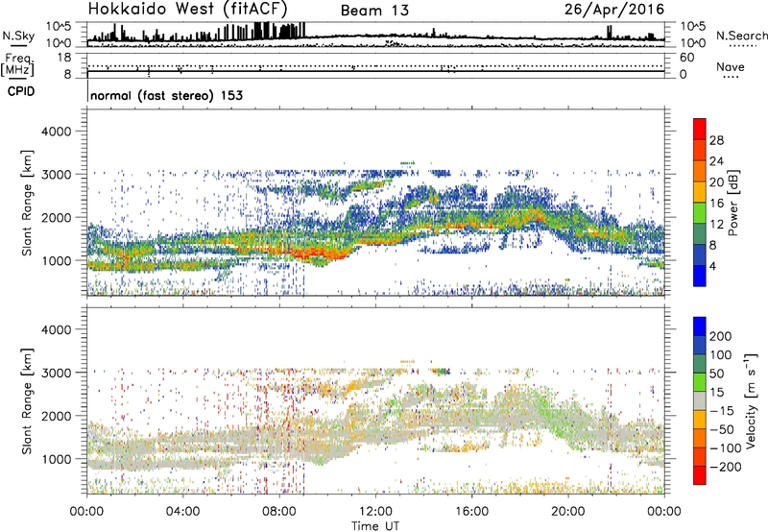Viewport: 768px width, 532px height.
Task: Click the '12:00' time tick label
Action: click(x=375, y=512)
